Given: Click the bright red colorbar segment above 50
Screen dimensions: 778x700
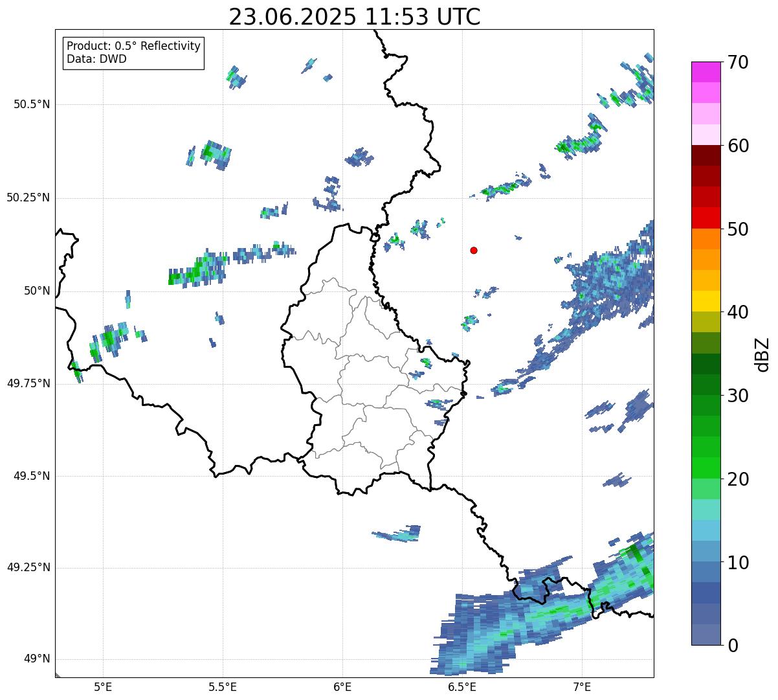Looking at the screenshot, I should pyautogui.click(x=706, y=218).
